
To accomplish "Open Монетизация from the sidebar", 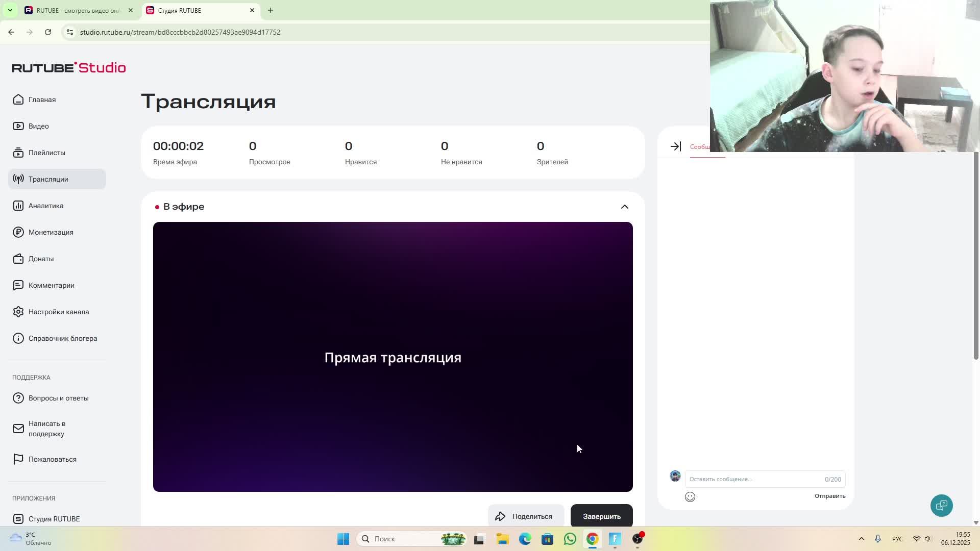I will (x=51, y=232).
